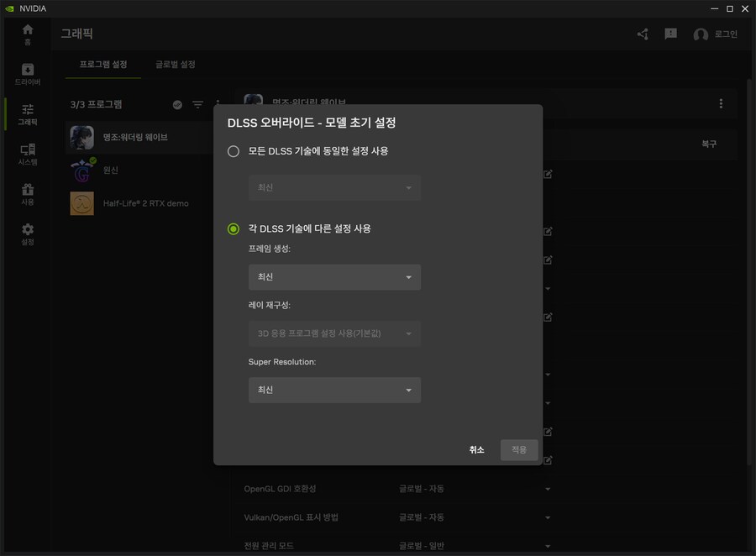Image resolution: width=756 pixels, height=556 pixels.
Task: Expand 전원 관리 모드 dropdown arrow
Action: 548,546
